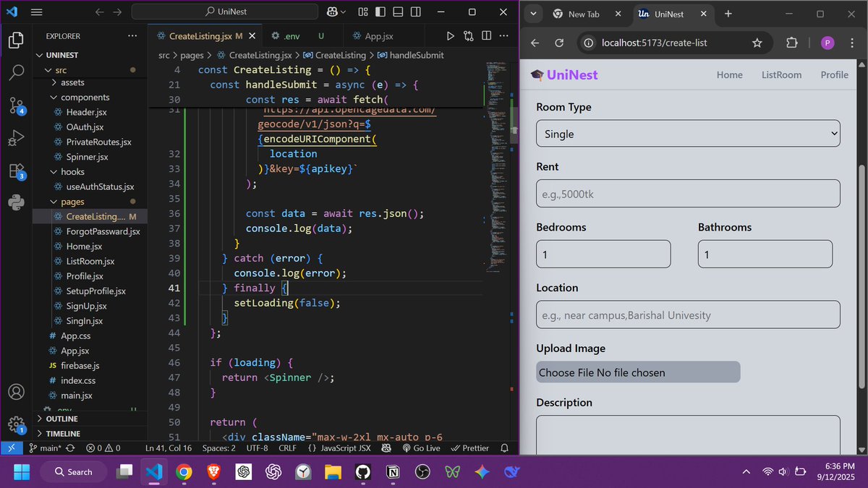This screenshot has width=868, height=488.
Task: Collapse the components folder
Action: [85, 98]
